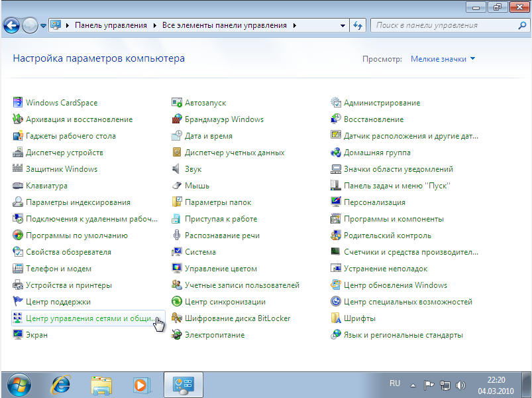Click the Параметры индексирования icon
The image size is (532, 398).
18,202
